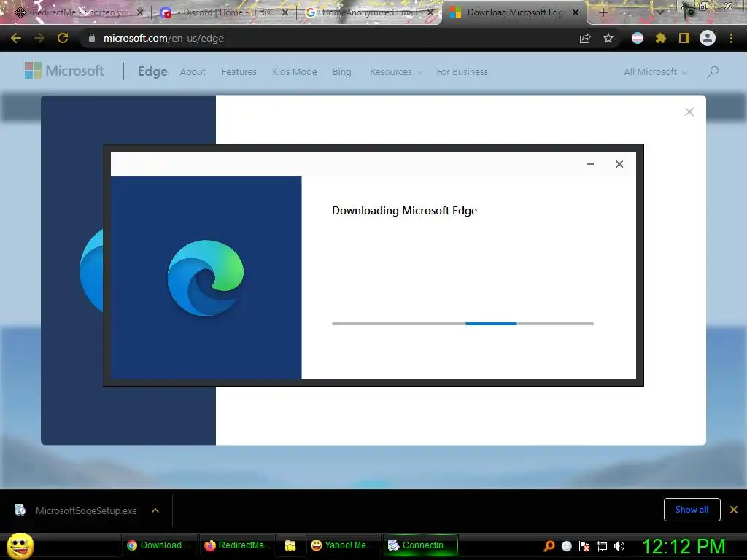This screenshot has width=747, height=560.
Task: Open the Bing nav link
Action: click(x=341, y=72)
